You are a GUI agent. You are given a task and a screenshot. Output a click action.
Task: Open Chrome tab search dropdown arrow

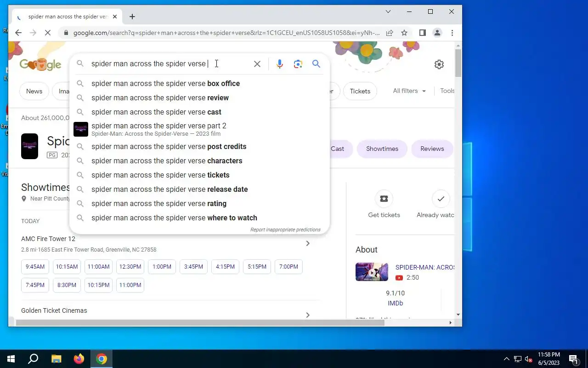[x=388, y=11]
